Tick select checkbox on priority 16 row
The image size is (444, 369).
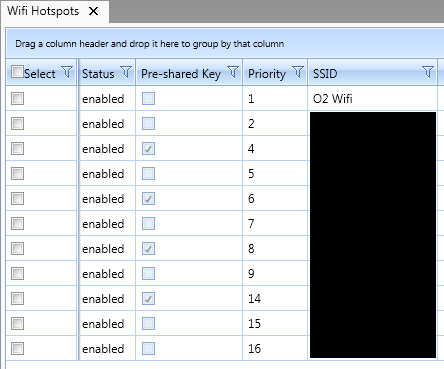click(x=17, y=349)
